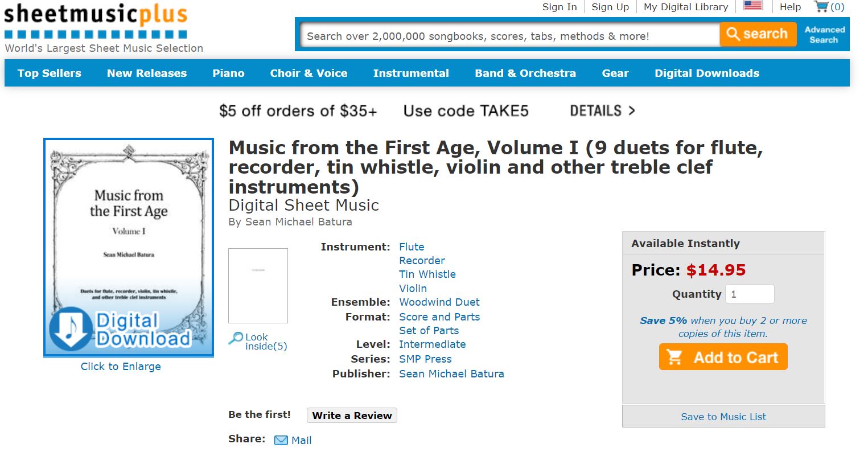868x452 pixels.
Task: Click the Write a Review button
Action: tap(352, 416)
